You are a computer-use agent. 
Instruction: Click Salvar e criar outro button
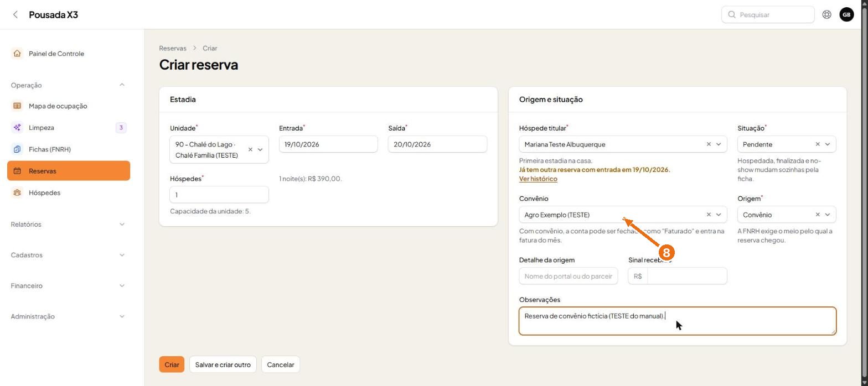pyautogui.click(x=223, y=364)
